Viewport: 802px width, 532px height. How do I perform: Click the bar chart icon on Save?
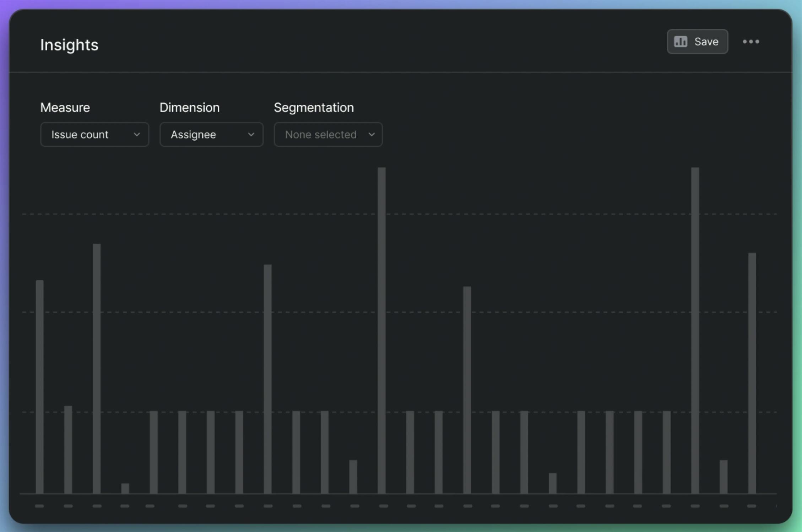click(681, 42)
